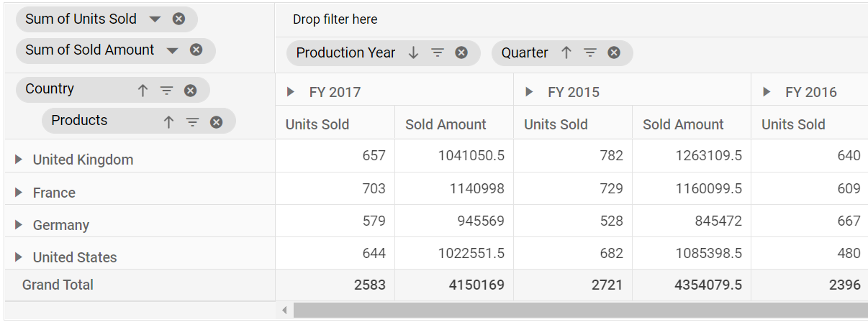Click the horizontal scrollbar thumb
The image size is (868, 322).
pos(581,310)
